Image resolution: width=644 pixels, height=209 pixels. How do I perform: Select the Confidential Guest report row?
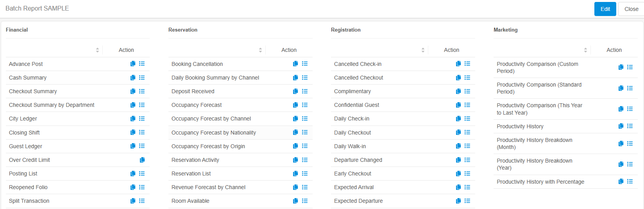(x=403, y=105)
